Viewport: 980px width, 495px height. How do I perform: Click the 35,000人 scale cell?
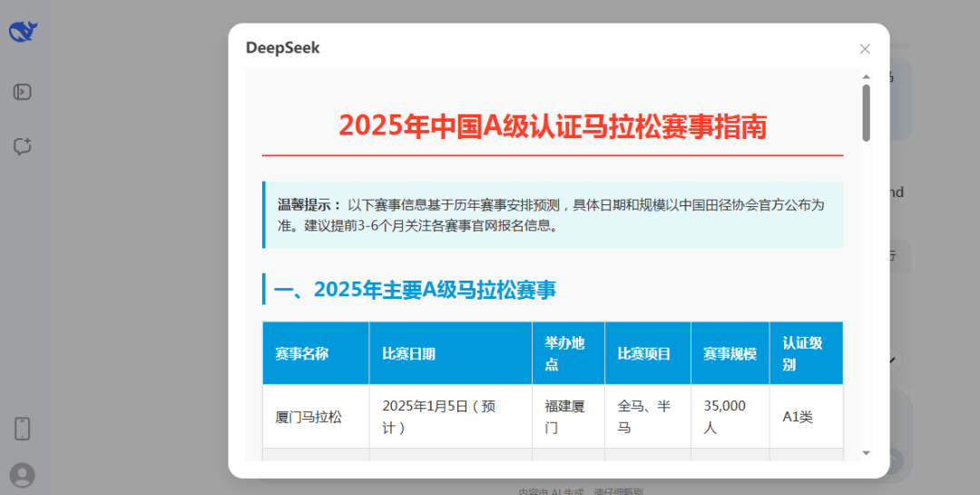click(724, 416)
